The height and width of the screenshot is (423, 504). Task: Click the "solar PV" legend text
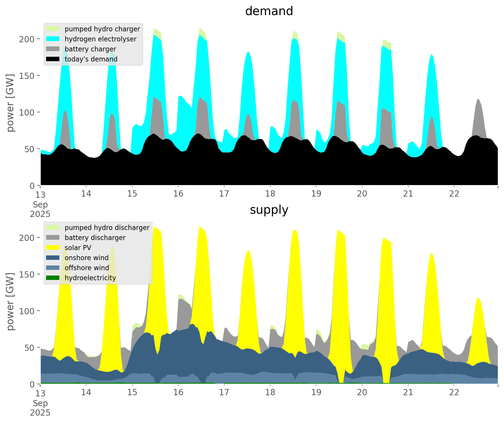pyautogui.click(x=78, y=248)
